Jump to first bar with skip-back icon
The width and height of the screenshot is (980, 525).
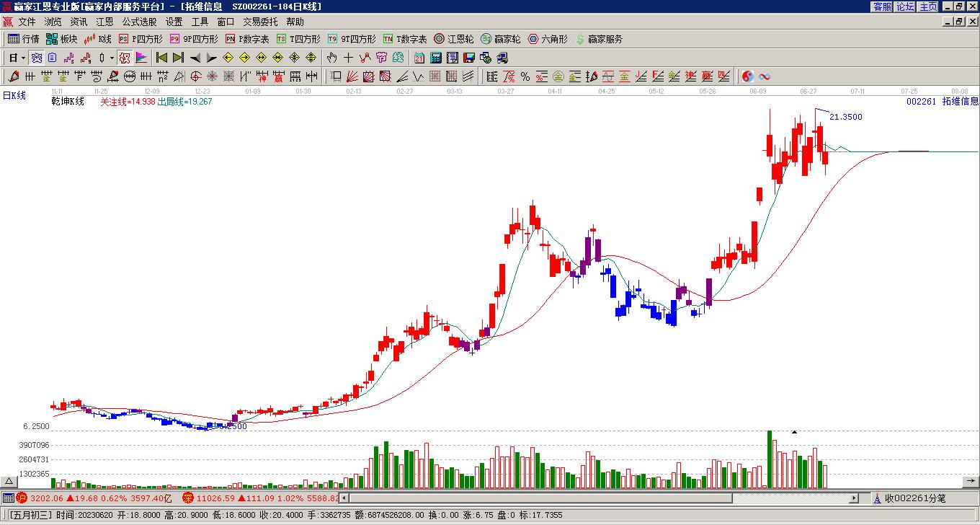tap(161, 58)
